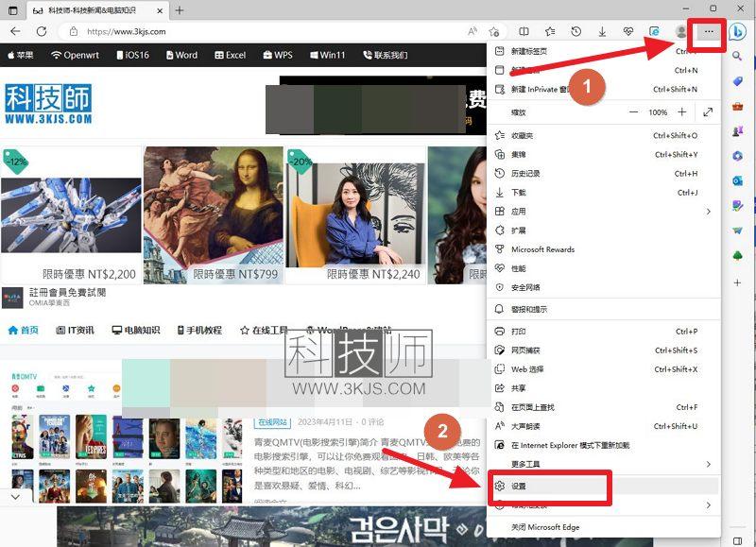Select 性能 menu item

point(603,268)
